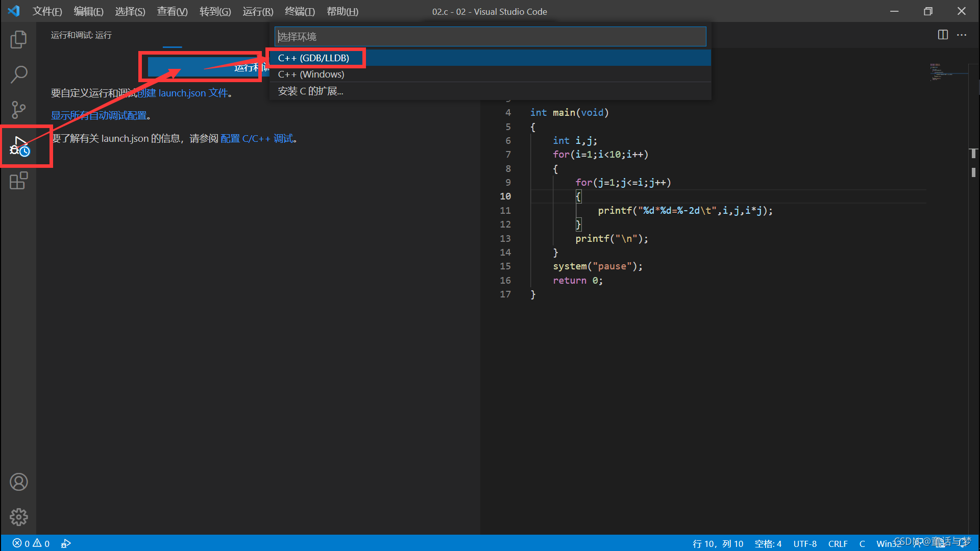The image size is (980, 551).
Task: Minimize the VS Code window
Action: click(894, 11)
